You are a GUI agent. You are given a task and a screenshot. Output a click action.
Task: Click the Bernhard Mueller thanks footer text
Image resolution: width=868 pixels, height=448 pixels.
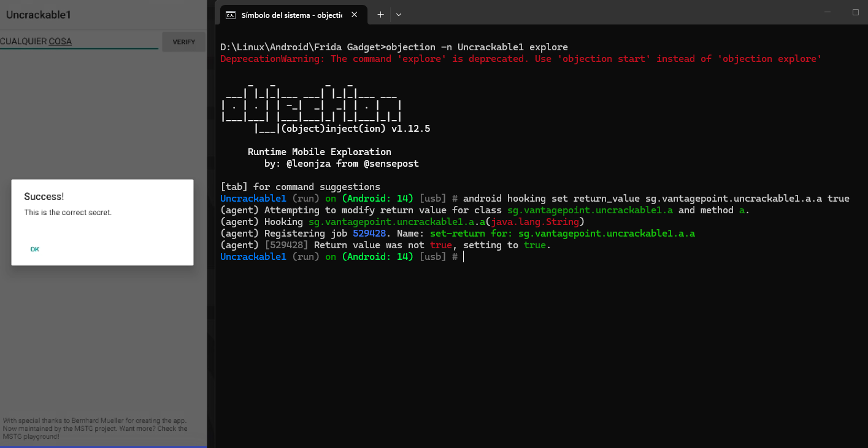pos(95,428)
